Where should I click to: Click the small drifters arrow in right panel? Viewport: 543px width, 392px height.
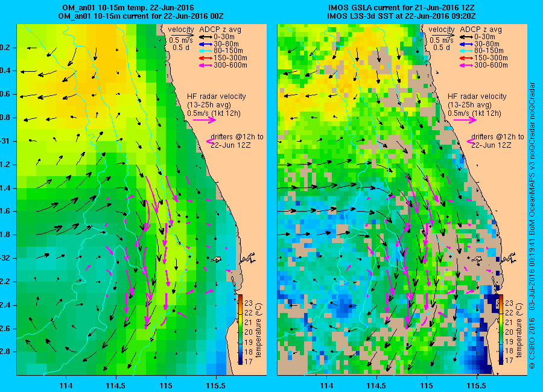pyautogui.click(x=471, y=141)
